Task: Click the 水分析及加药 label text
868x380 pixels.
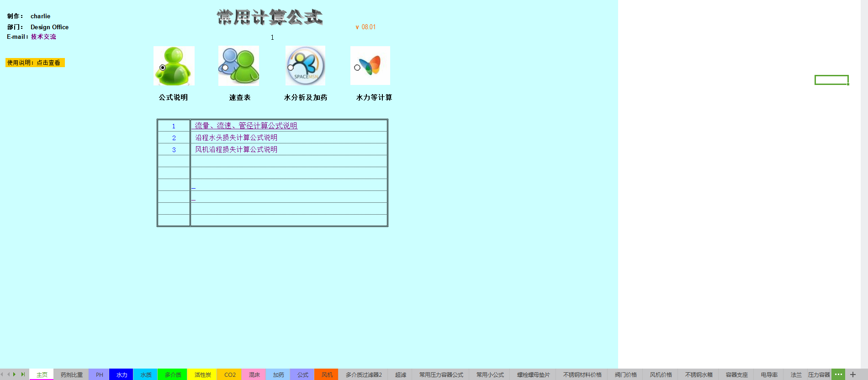Action: point(306,97)
